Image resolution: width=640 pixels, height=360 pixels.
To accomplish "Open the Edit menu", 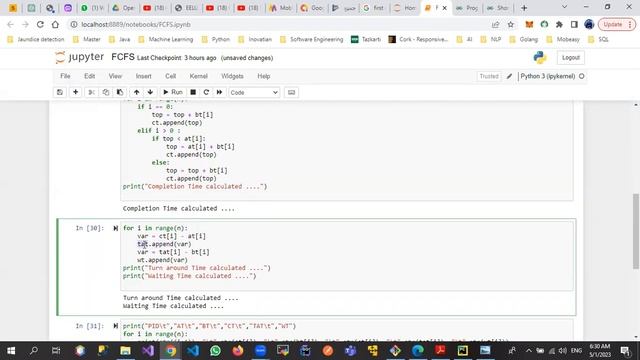I will click(89, 76).
